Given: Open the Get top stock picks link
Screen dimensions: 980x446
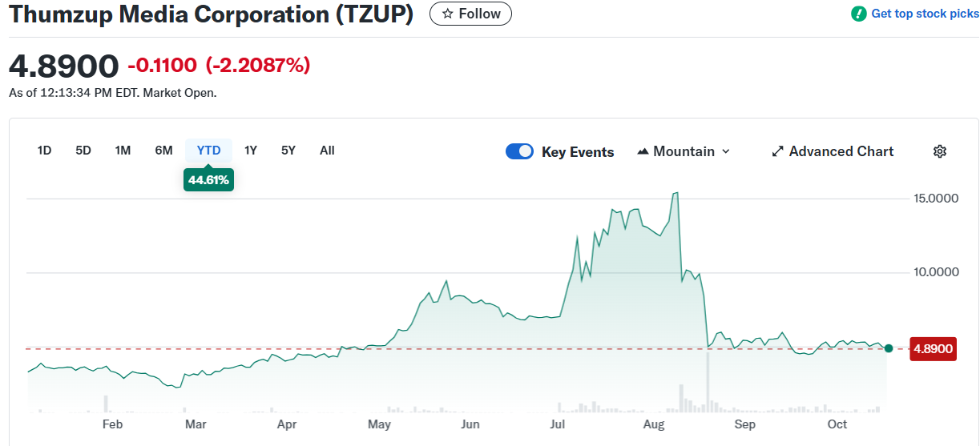Looking at the screenshot, I should coord(924,14).
